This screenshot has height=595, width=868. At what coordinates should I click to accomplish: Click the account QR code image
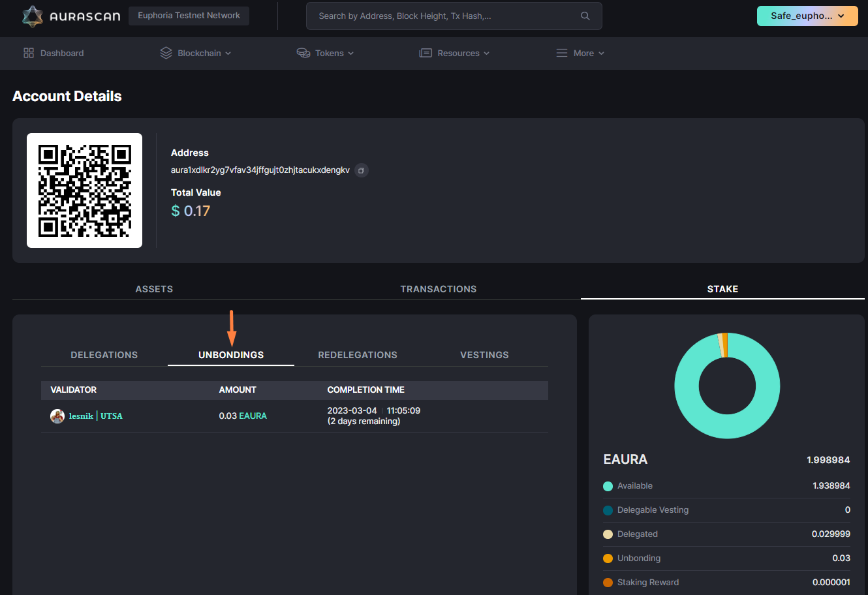84,191
